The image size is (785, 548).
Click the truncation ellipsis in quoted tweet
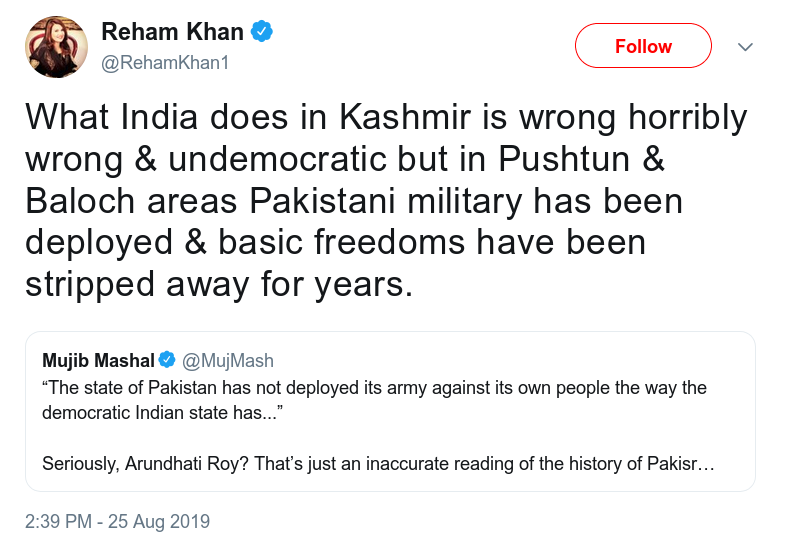[x=706, y=465]
